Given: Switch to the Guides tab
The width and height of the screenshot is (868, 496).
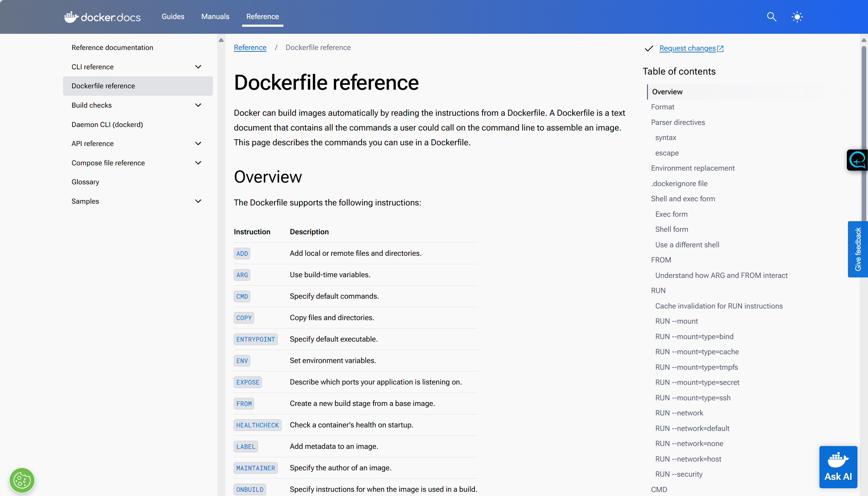Looking at the screenshot, I should (x=173, y=17).
